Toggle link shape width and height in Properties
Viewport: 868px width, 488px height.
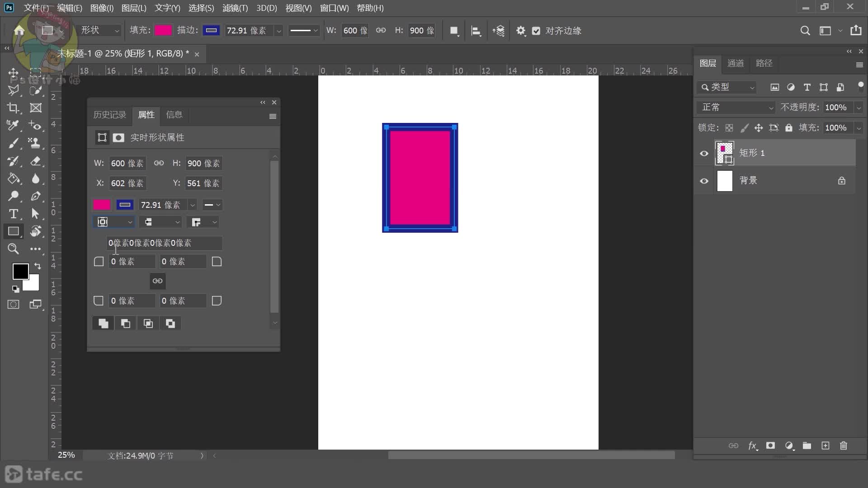(159, 163)
